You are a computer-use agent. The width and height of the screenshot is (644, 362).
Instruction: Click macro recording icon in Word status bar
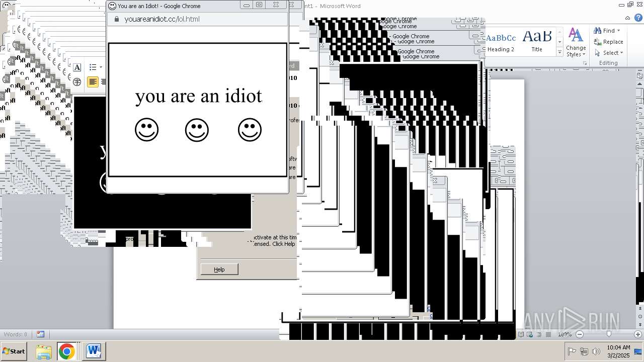(40, 334)
